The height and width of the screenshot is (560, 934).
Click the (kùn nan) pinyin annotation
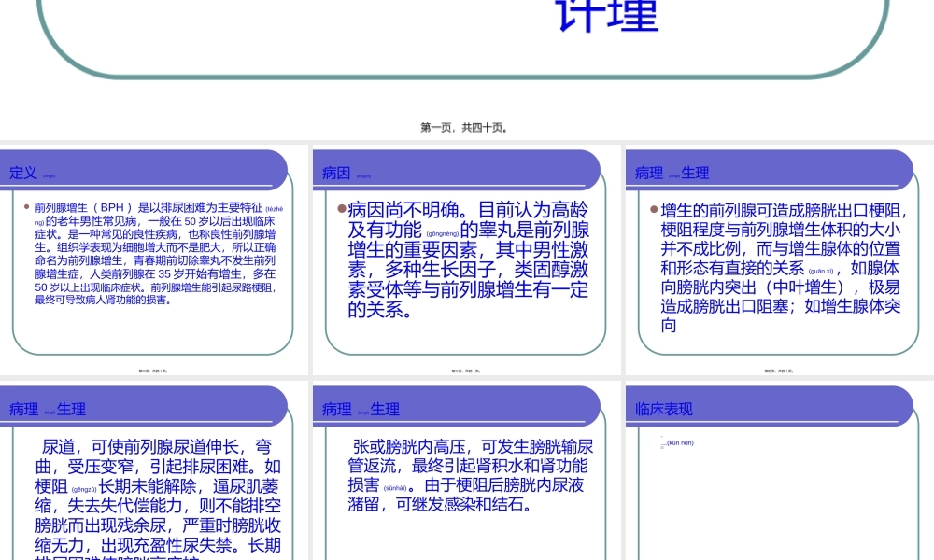[679, 443]
